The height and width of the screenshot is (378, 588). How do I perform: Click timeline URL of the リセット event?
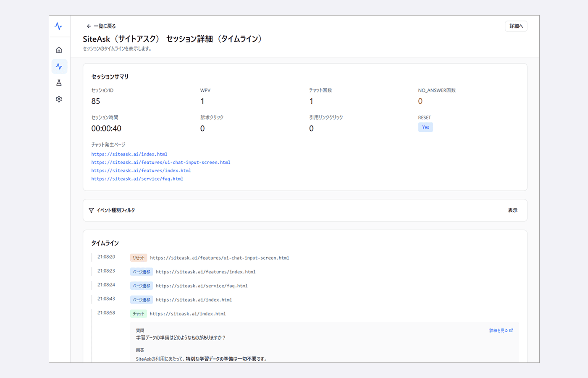point(220,258)
